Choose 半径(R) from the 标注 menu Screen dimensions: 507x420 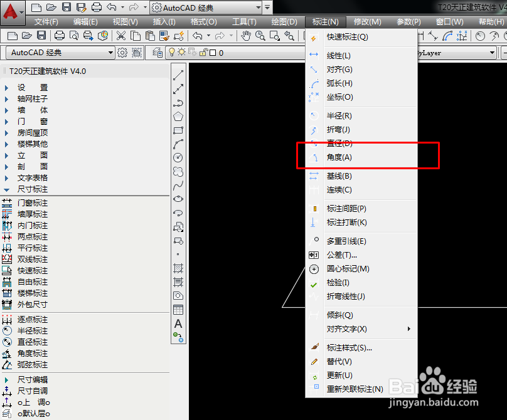pos(361,116)
